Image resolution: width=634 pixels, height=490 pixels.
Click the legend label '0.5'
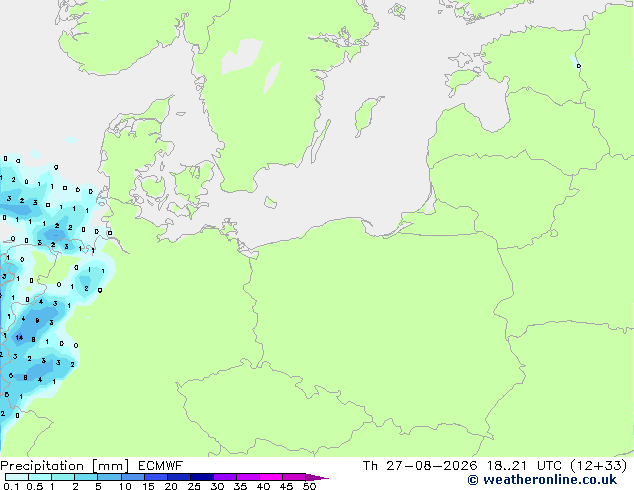[35, 486]
